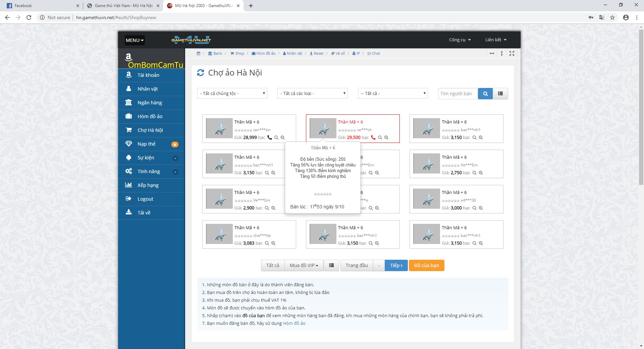Click the calendar icon in breadcrumb bar
644x349 pixels.
coord(198,53)
